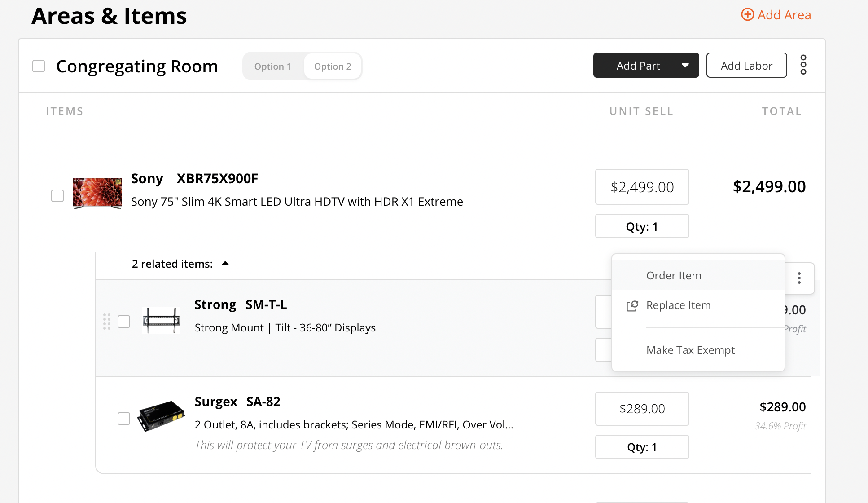868x503 pixels.
Task: Open the Surgex Qty: 1 quantity selector
Action: pyautogui.click(x=642, y=447)
